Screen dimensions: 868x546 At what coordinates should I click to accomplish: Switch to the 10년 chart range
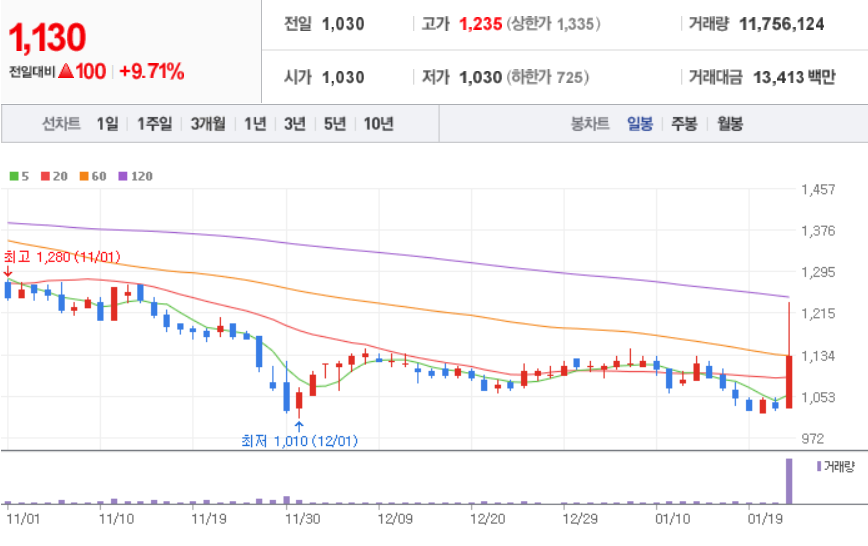pos(379,123)
